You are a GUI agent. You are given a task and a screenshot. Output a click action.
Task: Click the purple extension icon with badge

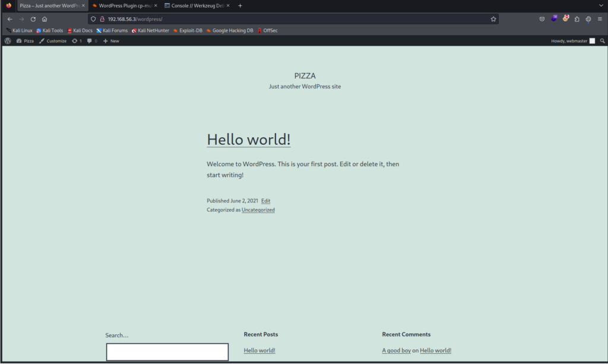554,18
